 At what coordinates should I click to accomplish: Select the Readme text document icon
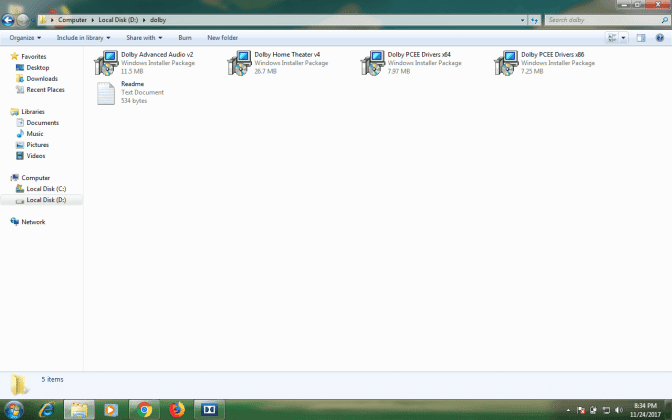[x=106, y=93]
